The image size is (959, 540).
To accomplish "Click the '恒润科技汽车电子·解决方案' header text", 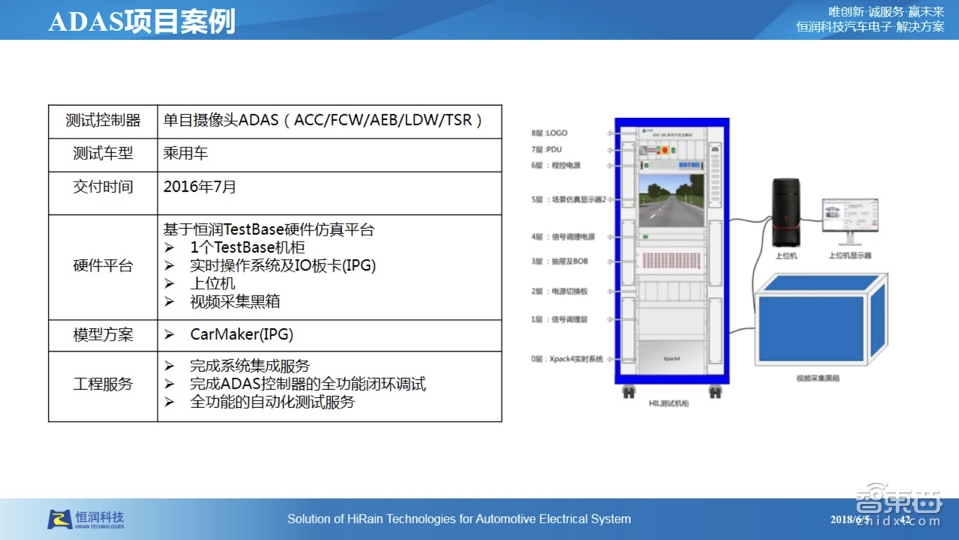I will (870, 27).
